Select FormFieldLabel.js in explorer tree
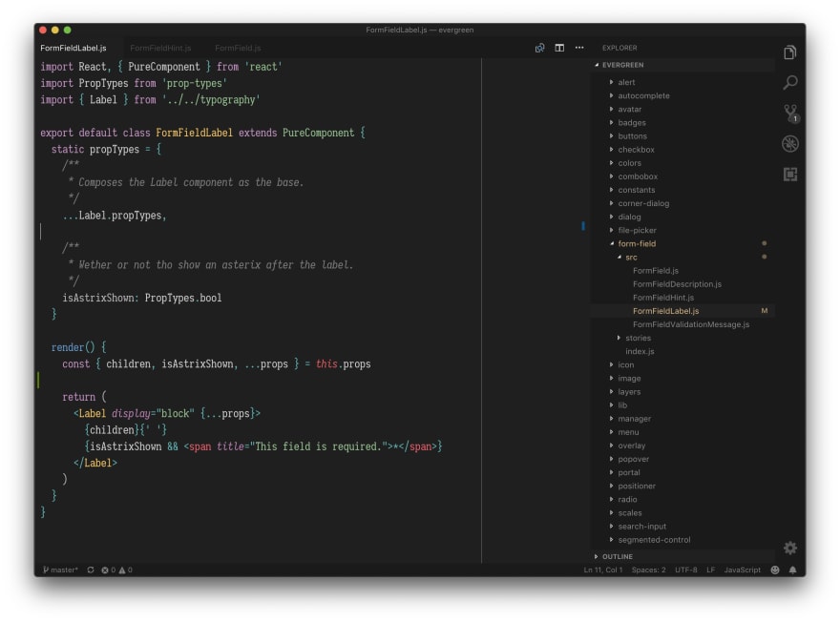 click(x=683, y=311)
